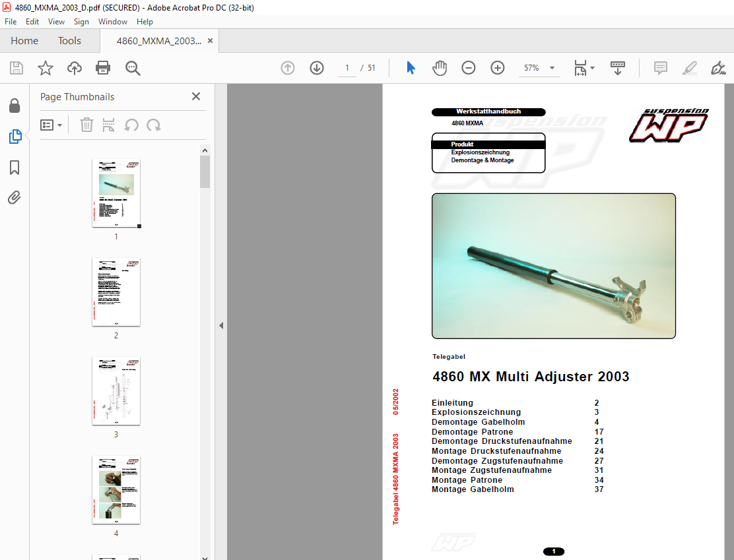Rotate page counterclockwise

(131, 125)
